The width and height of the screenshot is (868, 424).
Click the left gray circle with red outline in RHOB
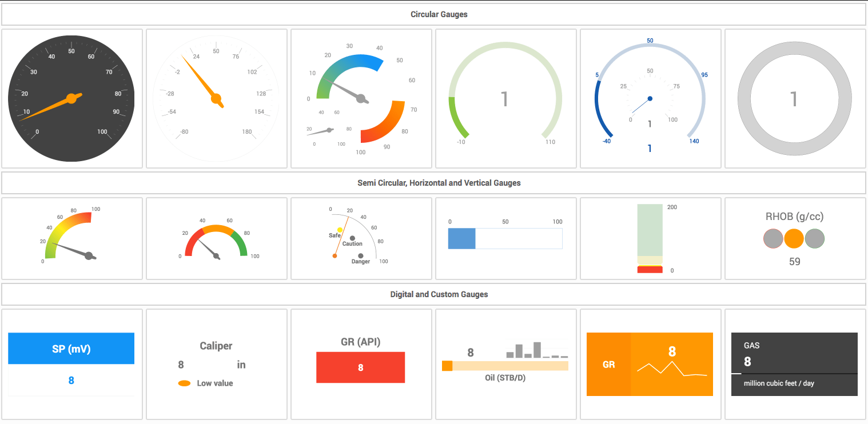click(x=773, y=239)
